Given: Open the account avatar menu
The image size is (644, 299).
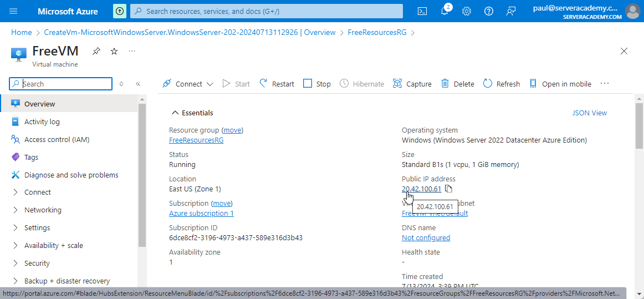Looking at the screenshot, I should [632, 11].
